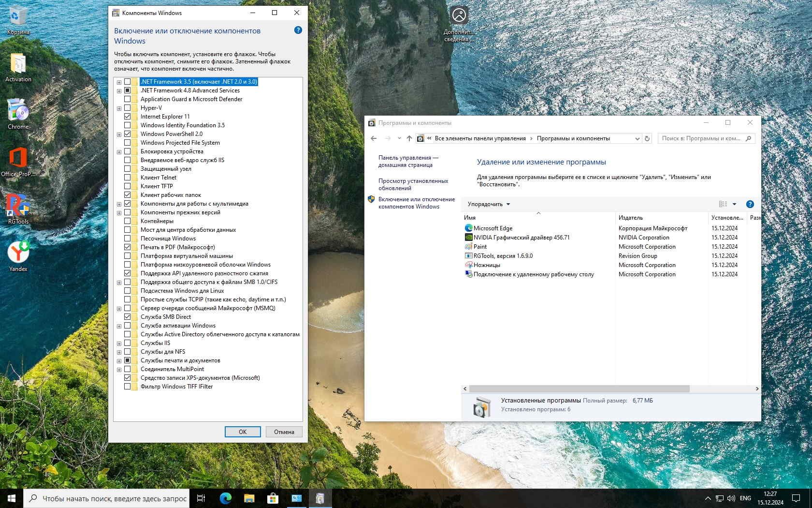Enable the Telnet client (Клиент Telnet) checkbox
This screenshot has height=508, width=812.
click(128, 178)
